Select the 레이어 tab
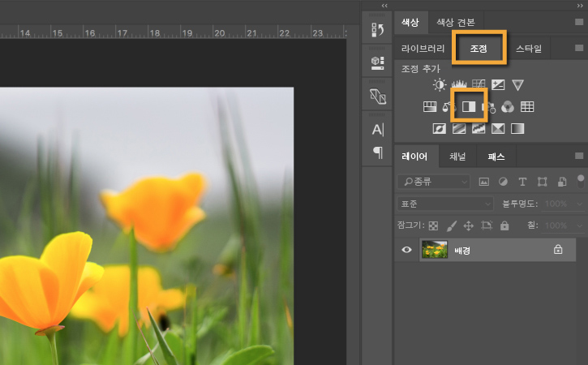Viewport: 588px width, 365px height. [414, 157]
